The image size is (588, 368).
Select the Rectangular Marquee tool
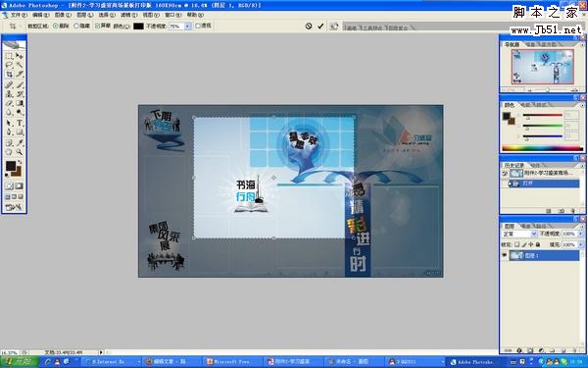pos(9,56)
